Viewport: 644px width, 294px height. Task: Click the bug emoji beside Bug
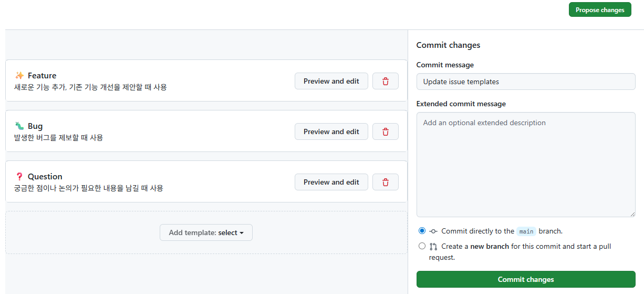(x=19, y=126)
